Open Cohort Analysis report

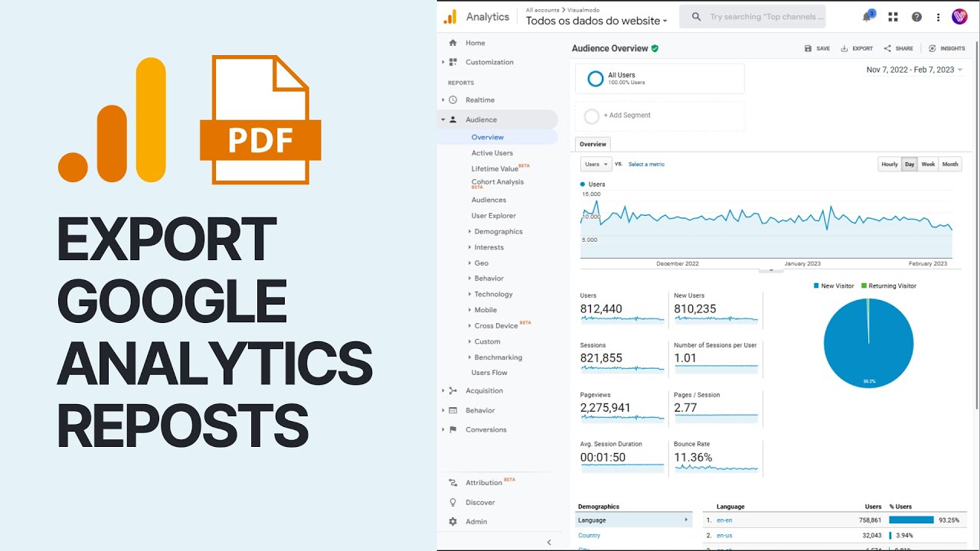[498, 182]
